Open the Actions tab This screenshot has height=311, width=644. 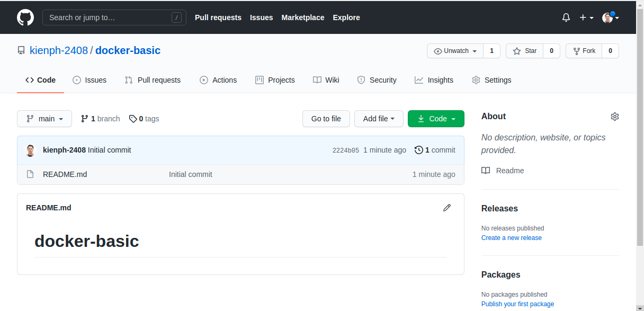tap(218, 80)
